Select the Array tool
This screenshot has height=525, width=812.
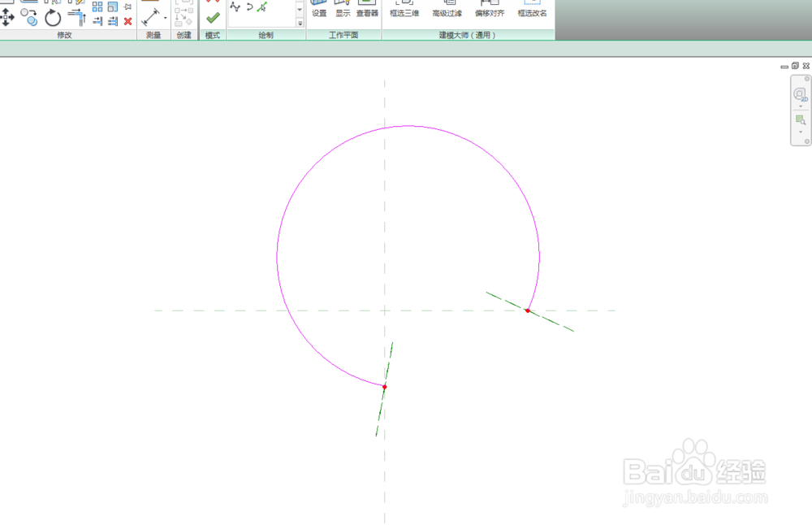click(x=97, y=7)
